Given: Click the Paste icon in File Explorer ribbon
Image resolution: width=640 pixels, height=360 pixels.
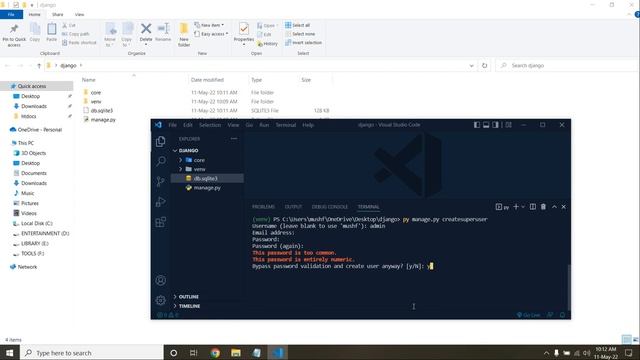Looking at the screenshot, I should pos(51,32).
